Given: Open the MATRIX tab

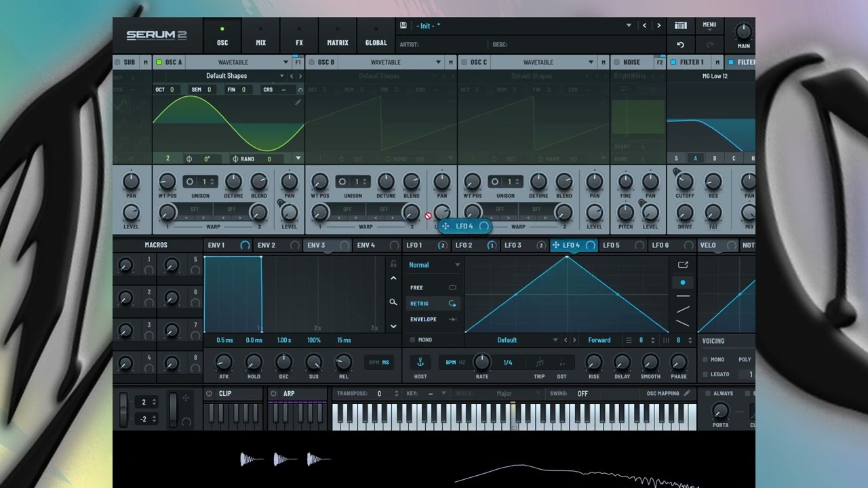Looking at the screenshot, I should click(338, 36).
